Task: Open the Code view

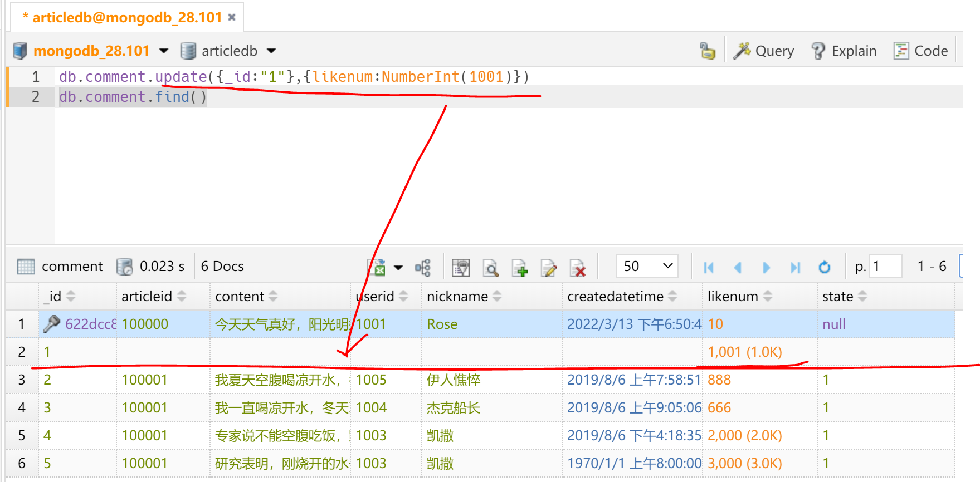Action: pos(920,51)
